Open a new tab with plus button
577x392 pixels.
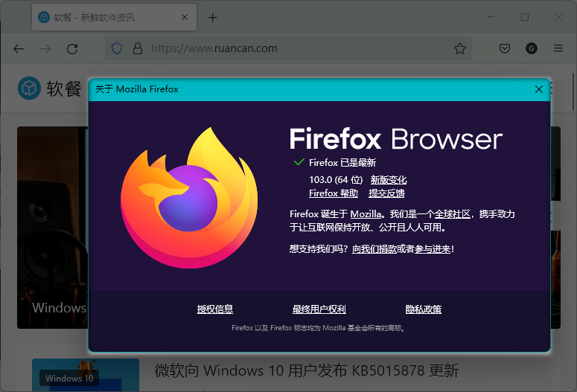(x=212, y=17)
